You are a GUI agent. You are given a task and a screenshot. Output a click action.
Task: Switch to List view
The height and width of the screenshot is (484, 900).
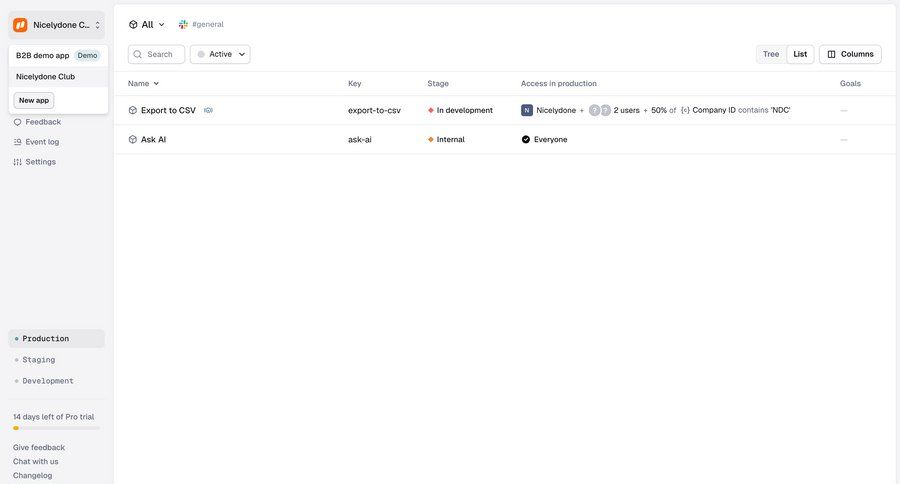pos(800,54)
